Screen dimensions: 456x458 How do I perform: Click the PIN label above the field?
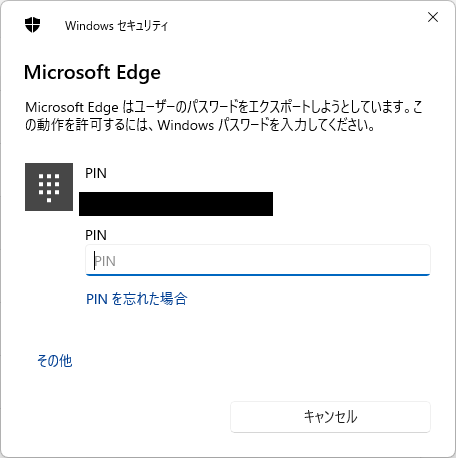96,235
